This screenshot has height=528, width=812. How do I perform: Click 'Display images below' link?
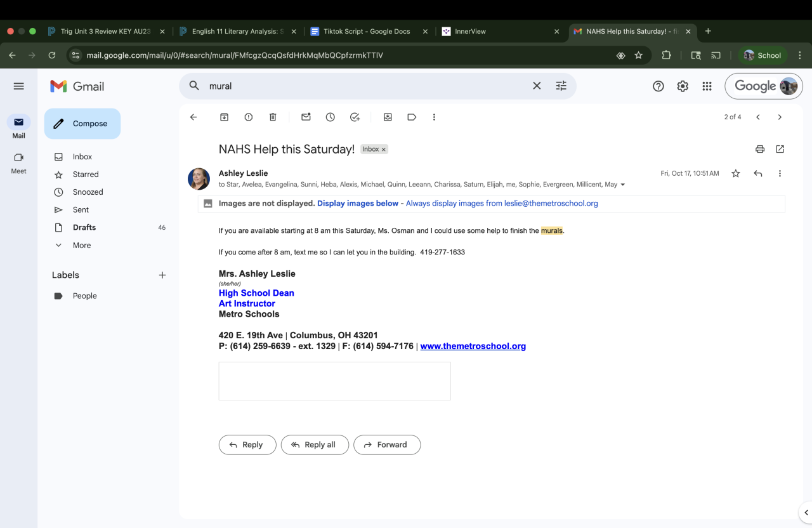[x=358, y=204]
